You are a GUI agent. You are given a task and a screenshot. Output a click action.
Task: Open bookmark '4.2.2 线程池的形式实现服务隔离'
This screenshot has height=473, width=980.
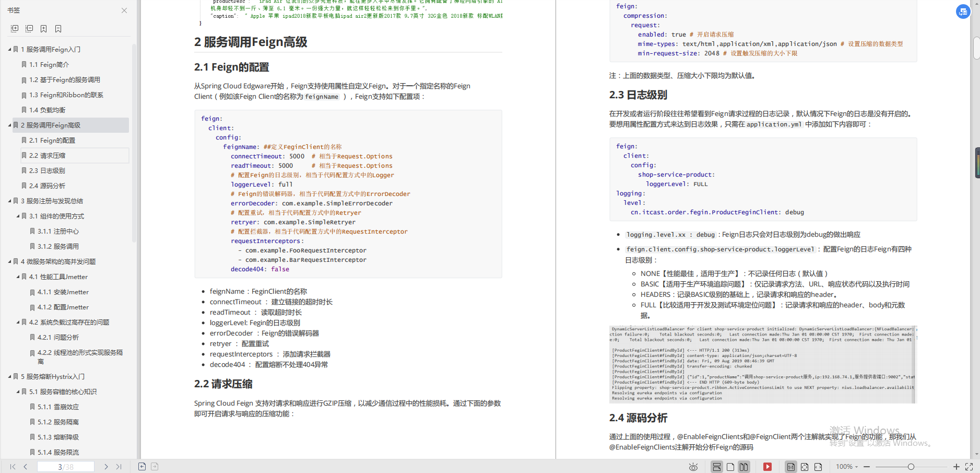80,356
